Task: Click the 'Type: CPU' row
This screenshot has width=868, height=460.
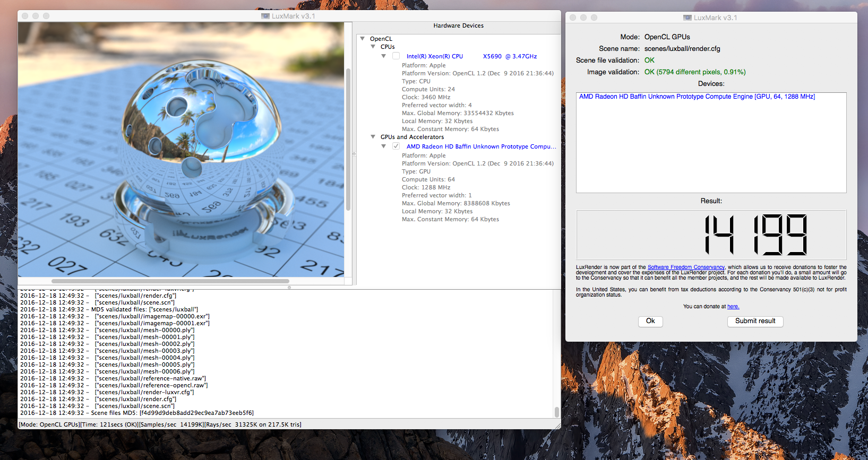Action: 416,81
